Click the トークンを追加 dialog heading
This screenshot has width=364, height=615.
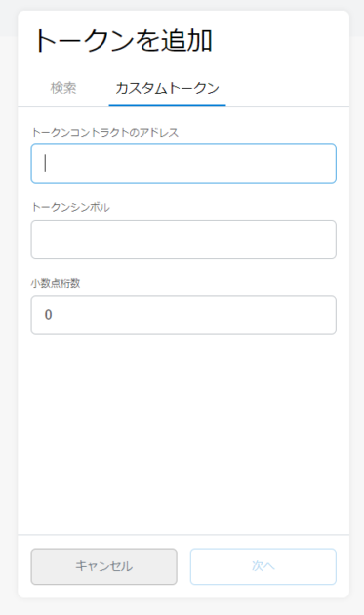(x=124, y=41)
